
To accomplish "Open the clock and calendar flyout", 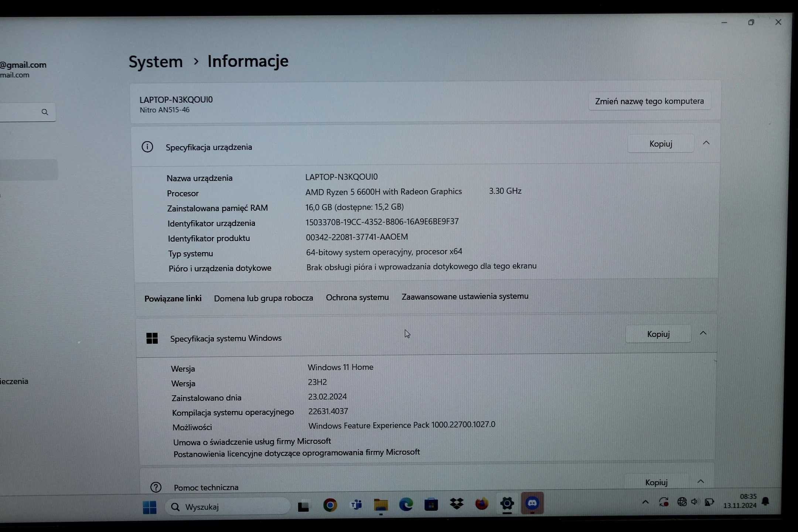I will pos(740,501).
